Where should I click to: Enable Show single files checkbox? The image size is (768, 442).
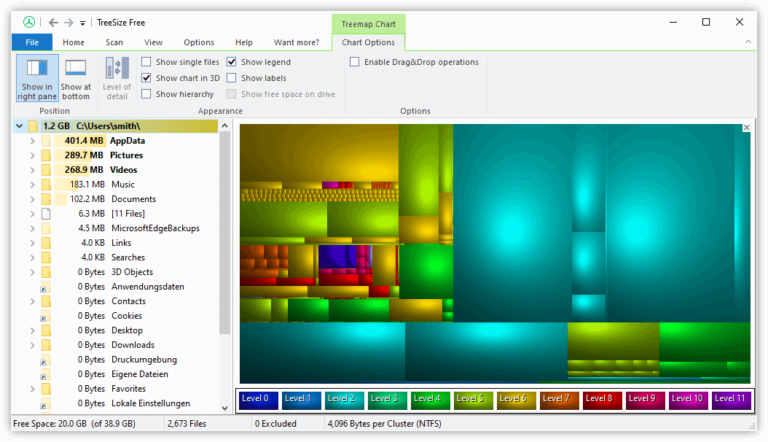tap(146, 62)
